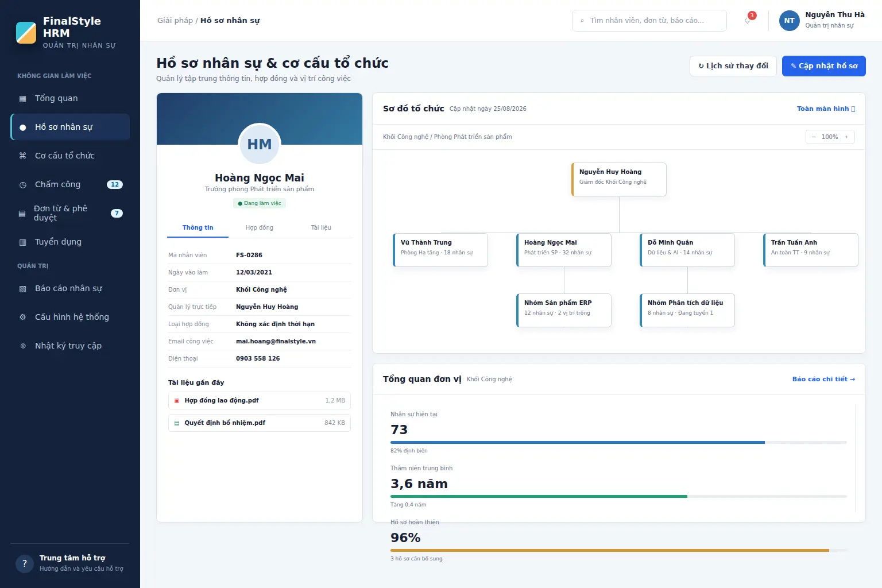Select the Nguyễn Huy Hoàng org chart node
The height and width of the screenshot is (588, 882).
(x=619, y=179)
